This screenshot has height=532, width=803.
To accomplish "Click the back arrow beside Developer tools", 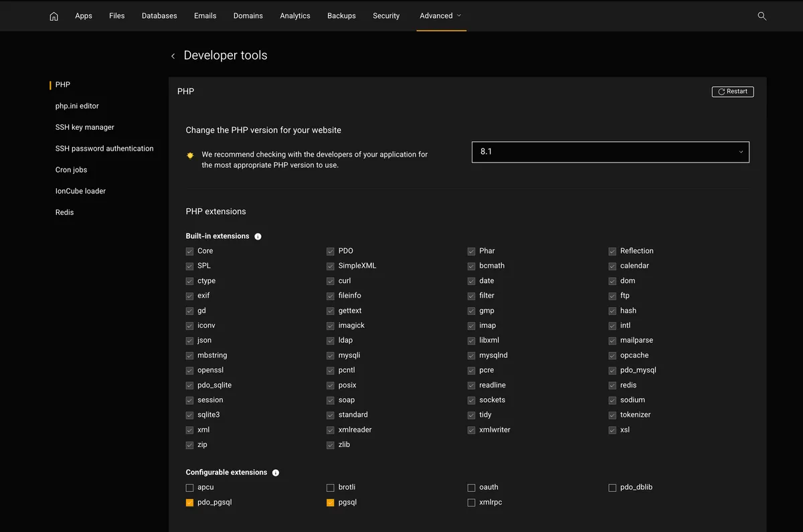I will click(173, 56).
